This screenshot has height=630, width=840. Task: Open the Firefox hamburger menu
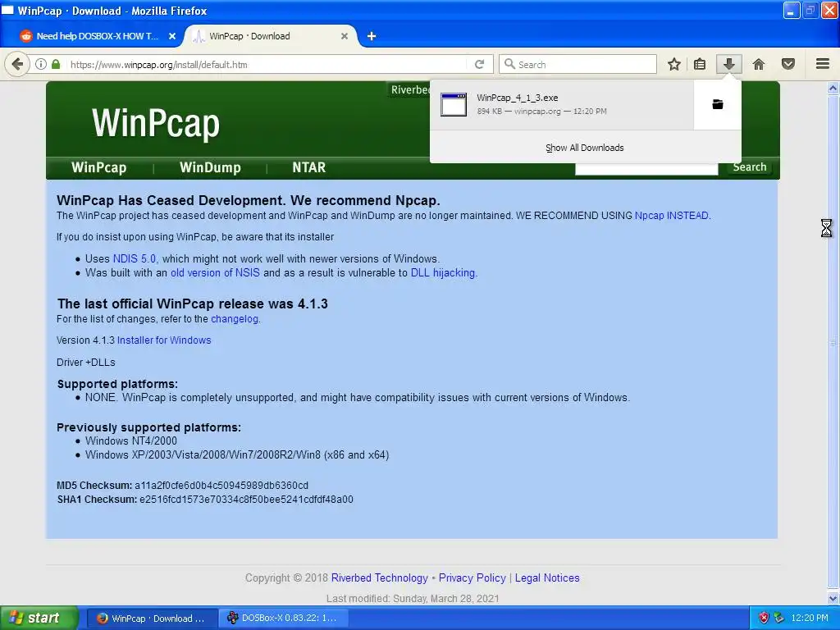click(823, 64)
